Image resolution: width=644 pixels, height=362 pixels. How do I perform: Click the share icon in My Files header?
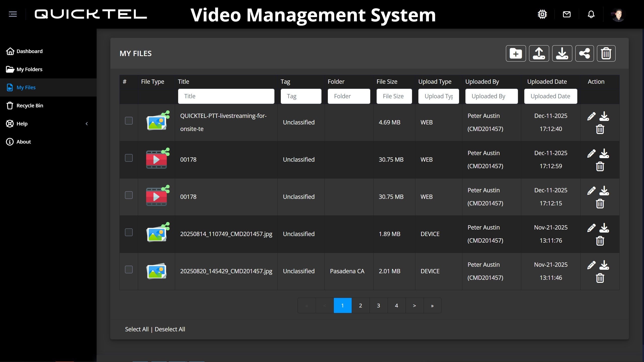coord(584,54)
